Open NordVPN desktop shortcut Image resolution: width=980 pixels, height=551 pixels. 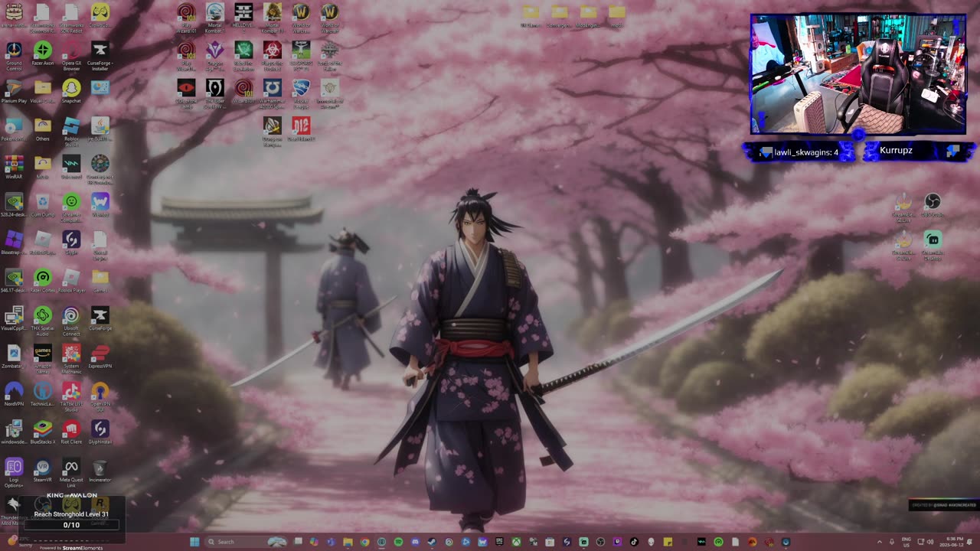(x=14, y=394)
